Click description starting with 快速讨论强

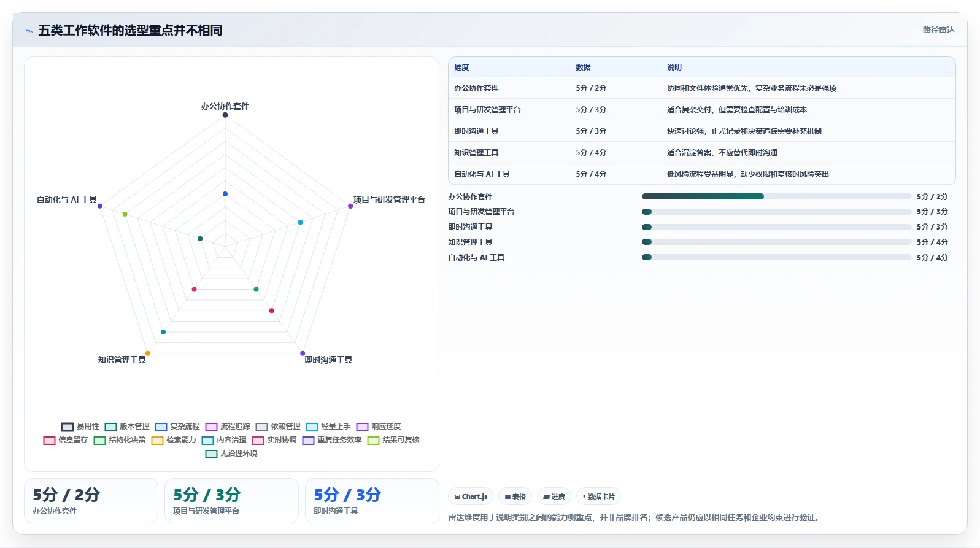[x=744, y=131]
